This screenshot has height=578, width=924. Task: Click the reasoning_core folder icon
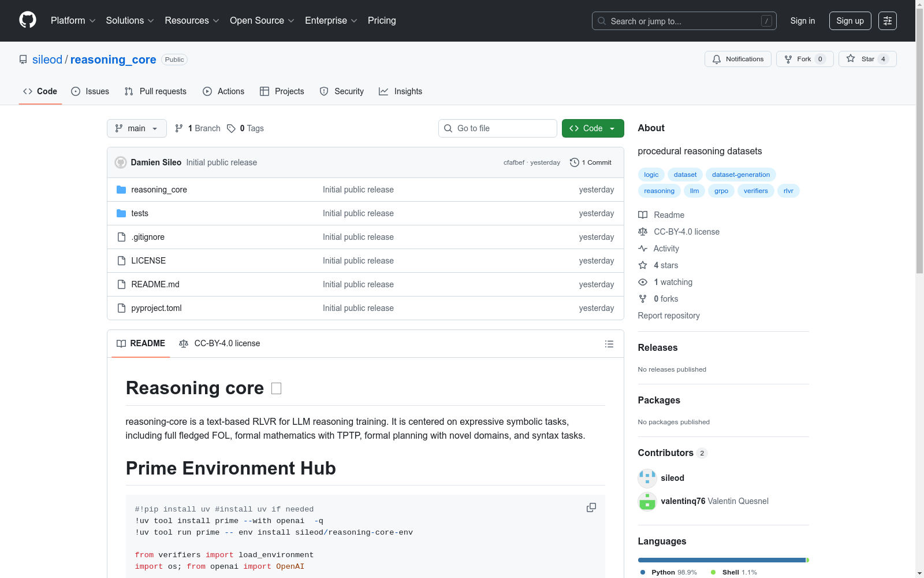tap(121, 190)
